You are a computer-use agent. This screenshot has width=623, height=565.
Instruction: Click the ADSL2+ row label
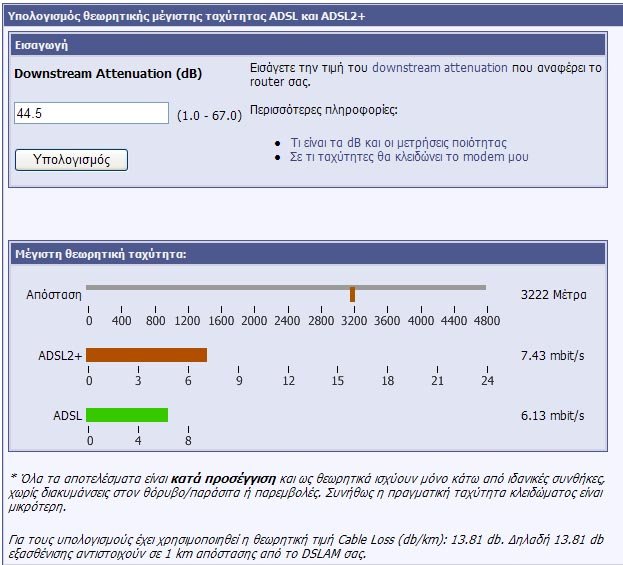pos(60,356)
